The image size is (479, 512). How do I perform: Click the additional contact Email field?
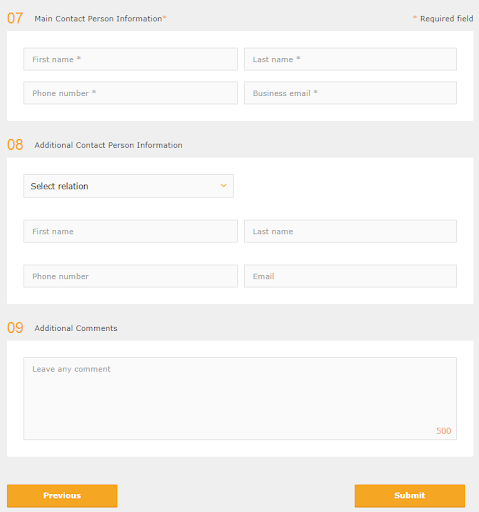350,276
